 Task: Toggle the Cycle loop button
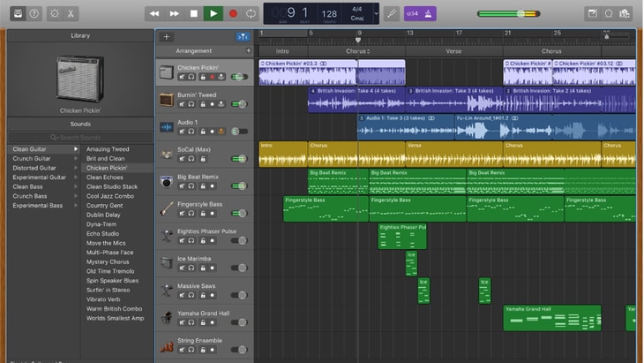coord(251,13)
